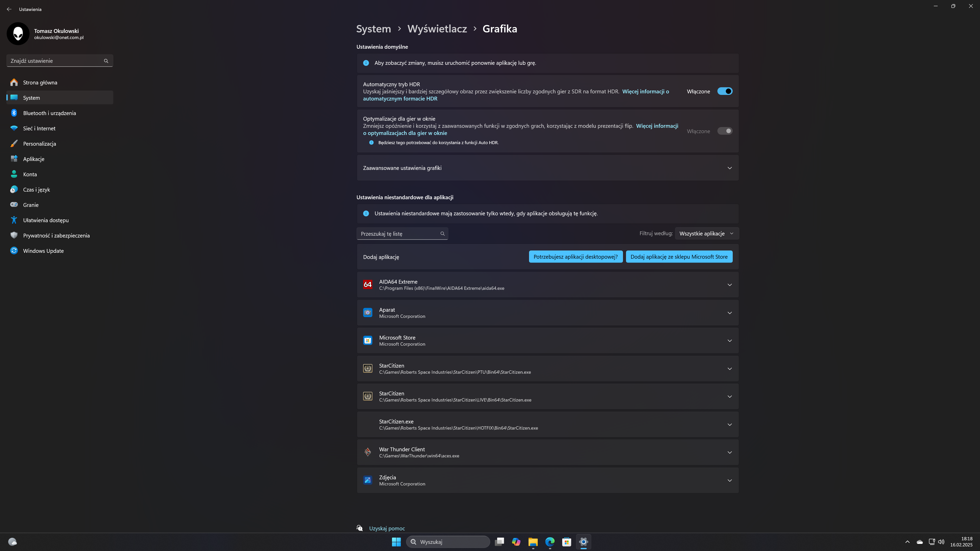The width and height of the screenshot is (980, 551).
Task: Select Granie in the sidebar
Action: pos(31,205)
